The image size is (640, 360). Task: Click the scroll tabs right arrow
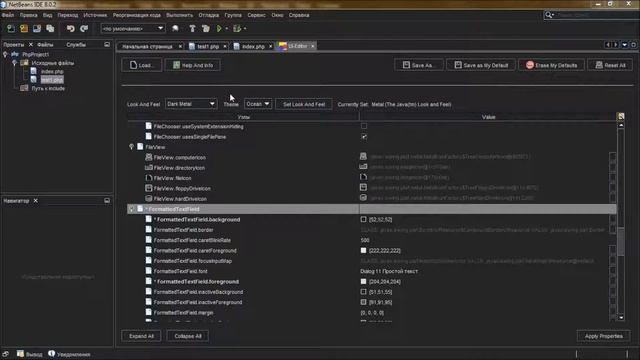click(x=616, y=45)
